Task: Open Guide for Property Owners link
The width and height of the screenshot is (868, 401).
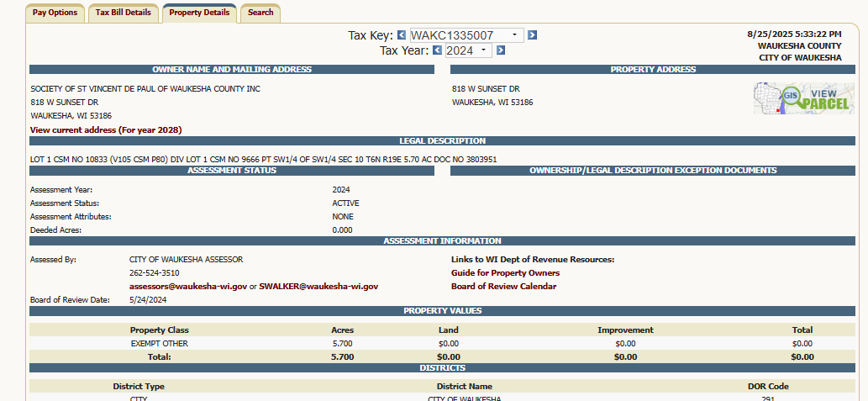Action: 505,273
